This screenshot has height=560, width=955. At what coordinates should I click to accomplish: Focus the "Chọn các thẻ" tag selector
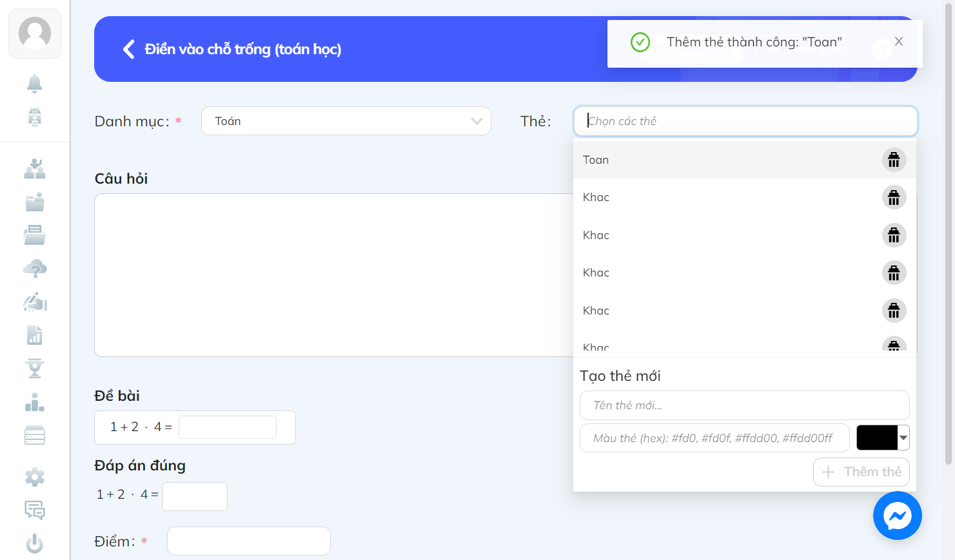pyautogui.click(x=745, y=121)
